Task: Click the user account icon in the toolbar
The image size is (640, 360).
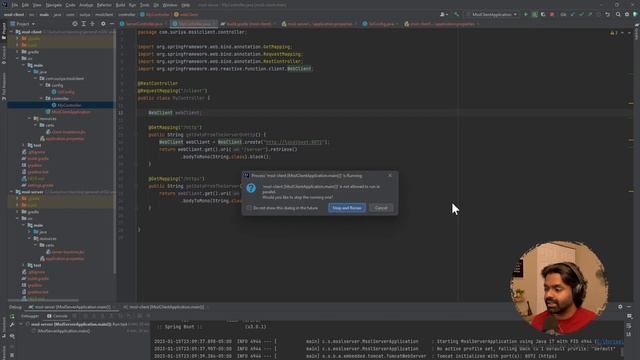Action: tap(443, 14)
